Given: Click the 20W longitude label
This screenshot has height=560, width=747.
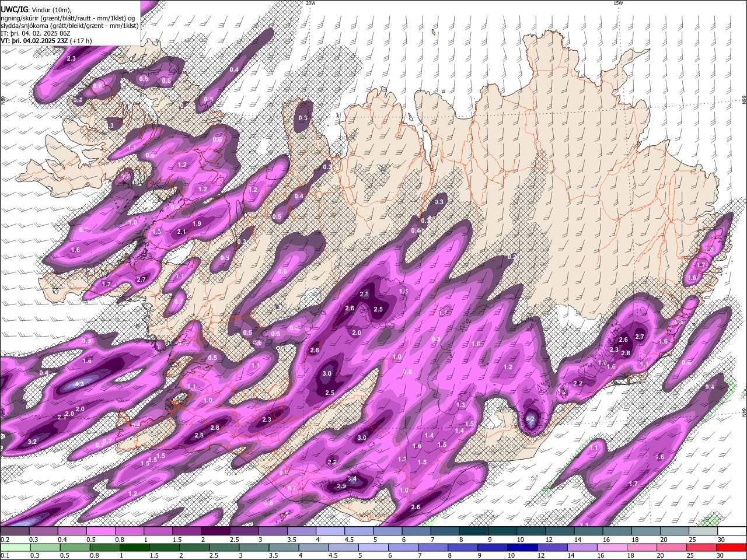Looking at the screenshot, I should click(310, 3).
